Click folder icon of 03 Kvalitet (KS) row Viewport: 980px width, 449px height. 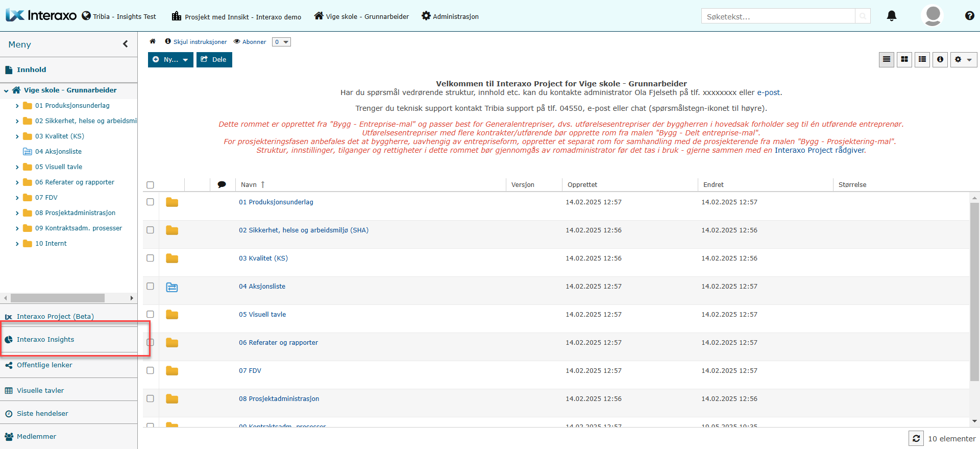[172, 258]
